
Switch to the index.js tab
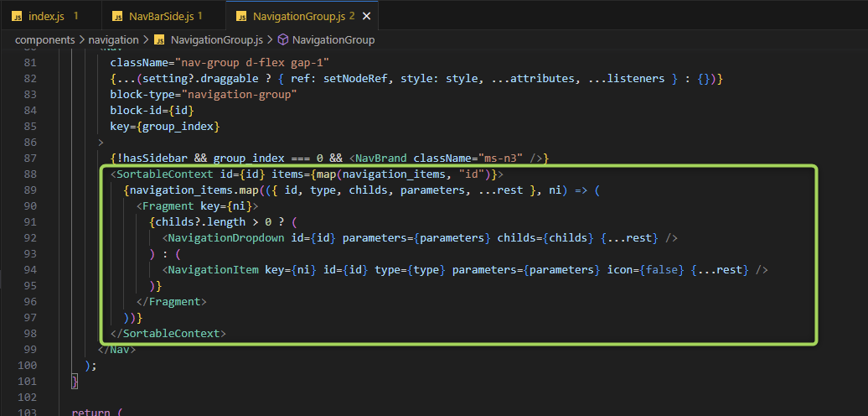click(47, 16)
